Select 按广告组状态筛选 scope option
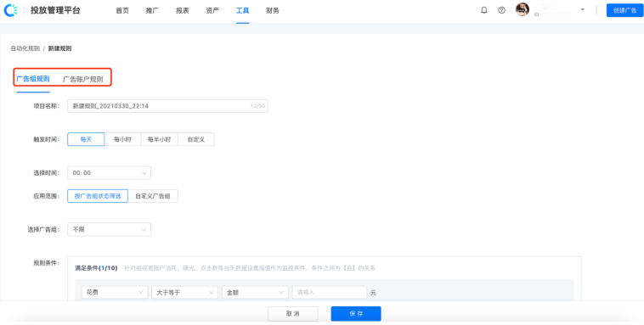 click(x=98, y=196)
